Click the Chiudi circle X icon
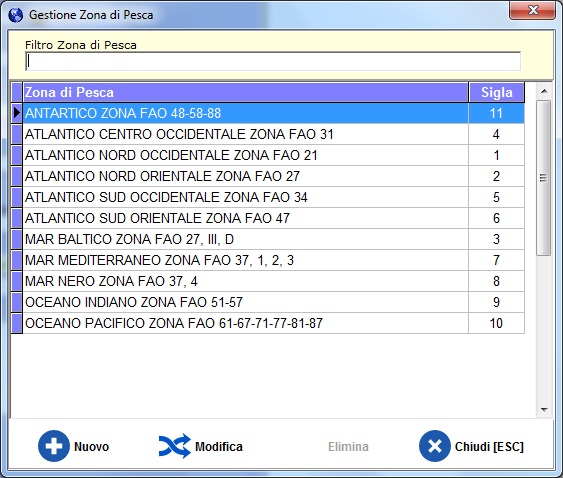The image size is (563, 478). [435, 446]
